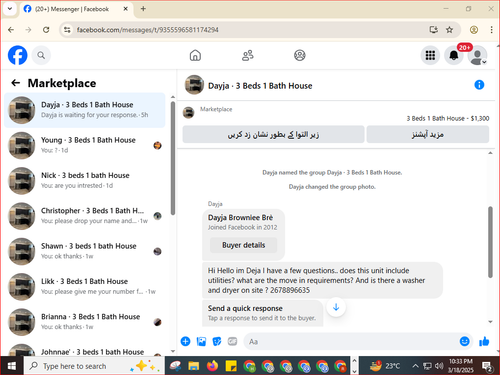Viewport: 500px width, 375px height.
Task: Reload the page
Action: pos(46,30)
